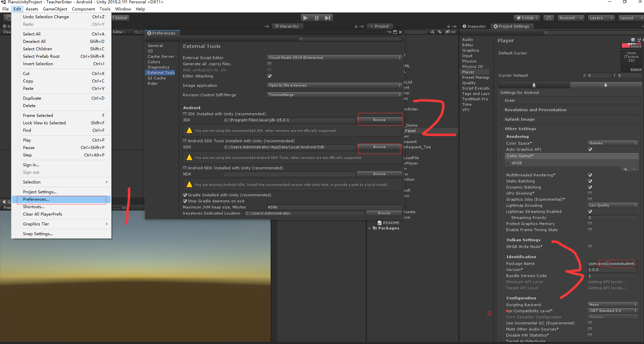
Task: Expand the Resolution and Presentation section
Action: 570,110
